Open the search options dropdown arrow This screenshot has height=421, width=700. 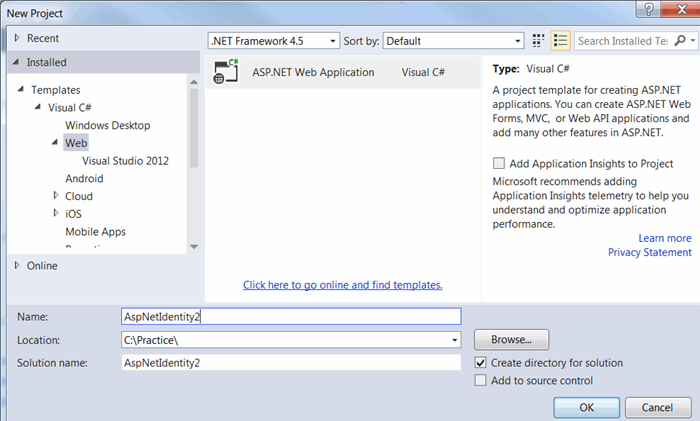693,41
